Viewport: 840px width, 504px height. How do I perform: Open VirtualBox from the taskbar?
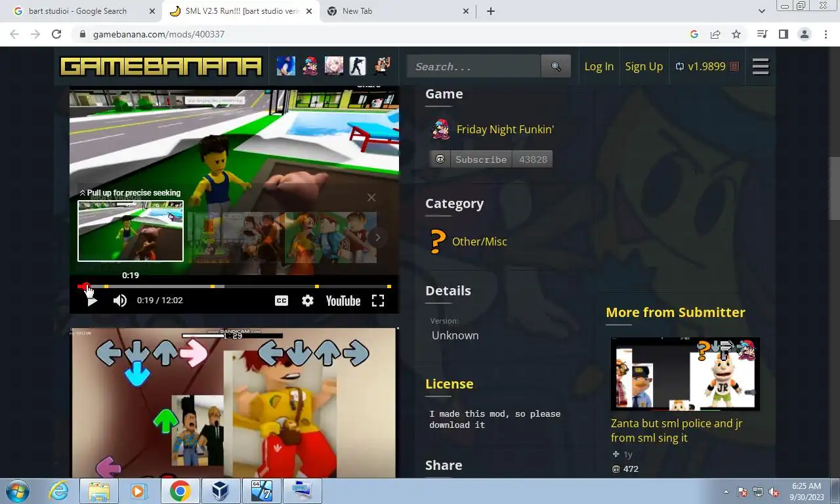coord(221,491)
